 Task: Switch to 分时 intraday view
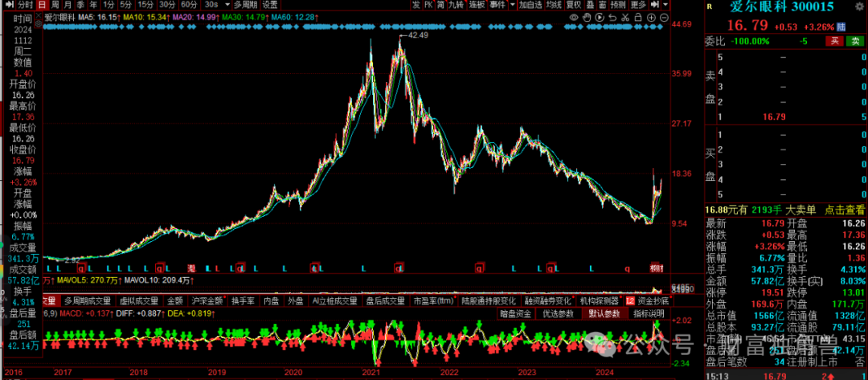[25, 5]
